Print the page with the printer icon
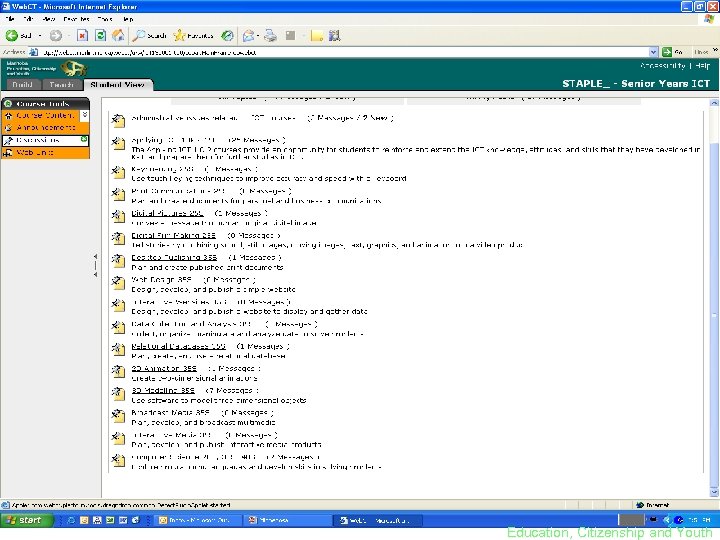Screen dimensions: 720x540 point(270,35)
